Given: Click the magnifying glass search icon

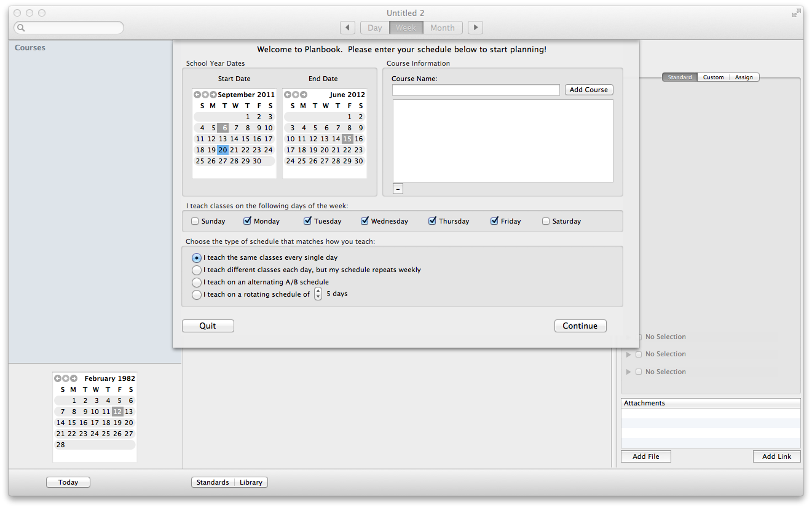Looking at the screenshot, I should (x=20, y=28).
